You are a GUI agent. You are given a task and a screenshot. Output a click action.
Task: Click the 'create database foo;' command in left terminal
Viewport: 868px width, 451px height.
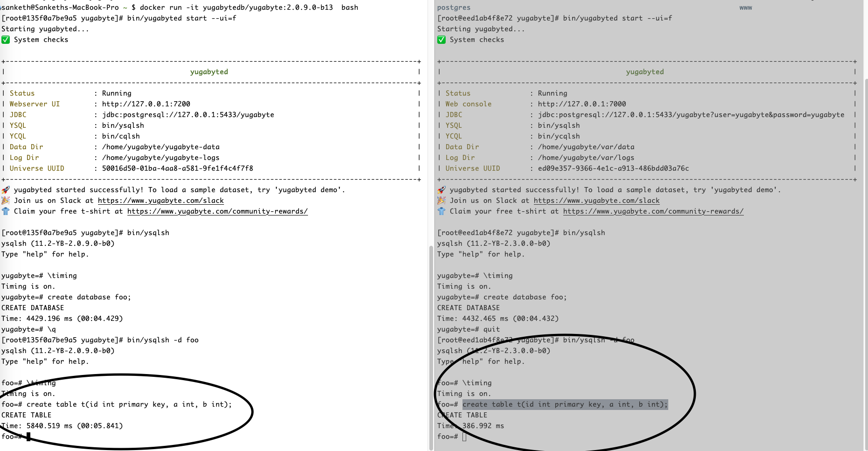[x=89, y=297]
